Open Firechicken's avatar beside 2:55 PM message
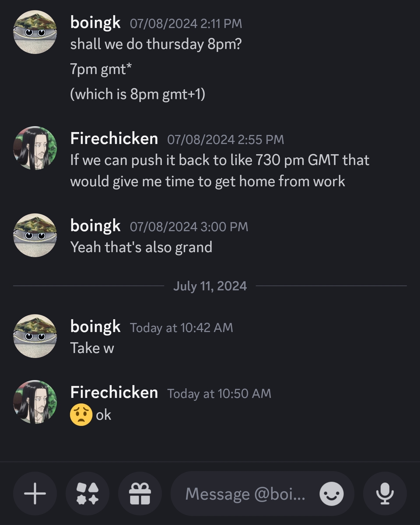Viewport: 420px width, 525px height. pyautogui.click(x=35, y=148)
